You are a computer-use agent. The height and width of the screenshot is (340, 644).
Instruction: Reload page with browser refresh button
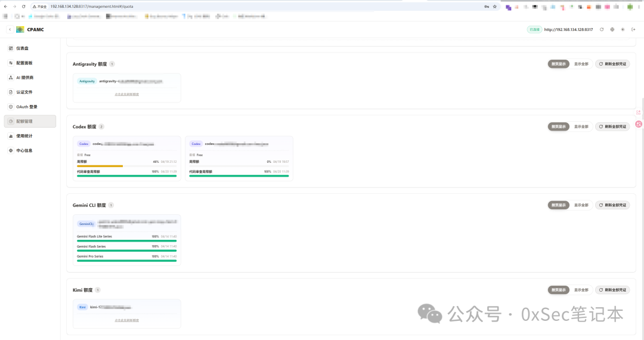point(23,7)
